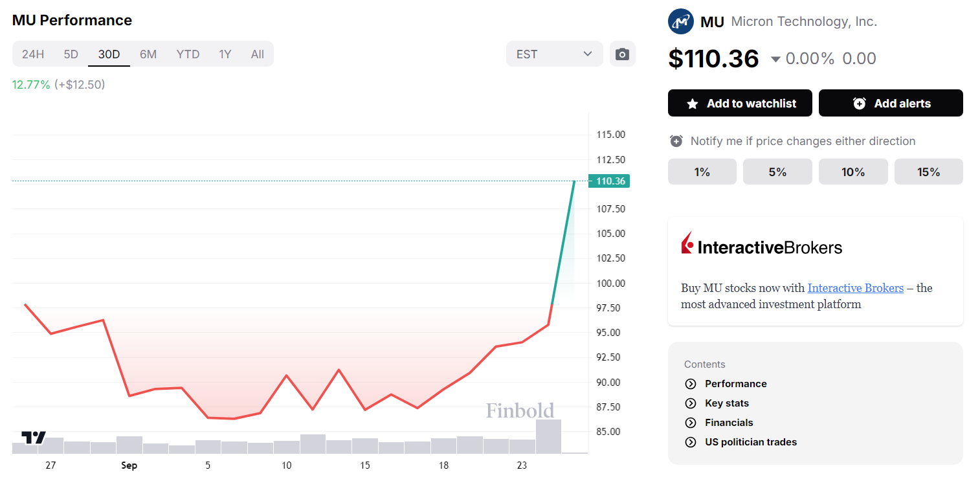Click the 107.50 price axis label
The image size is (980, 481).
coord(610,209)
